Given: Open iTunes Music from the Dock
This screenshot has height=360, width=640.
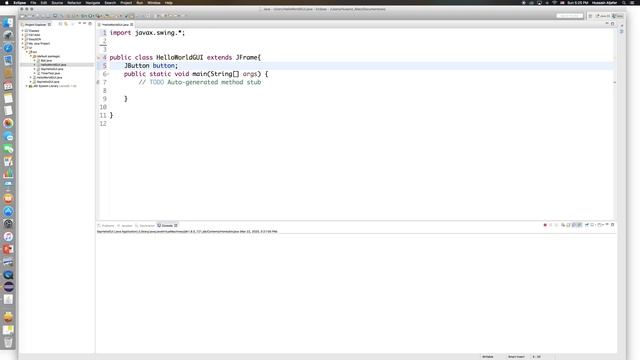Looking at the screenshot, I should point(8,236).
